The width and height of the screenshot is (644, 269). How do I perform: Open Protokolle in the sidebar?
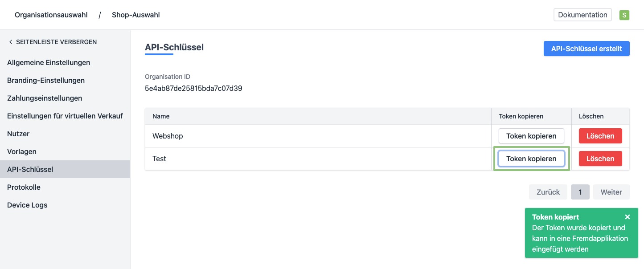click(x=24, y=187)
